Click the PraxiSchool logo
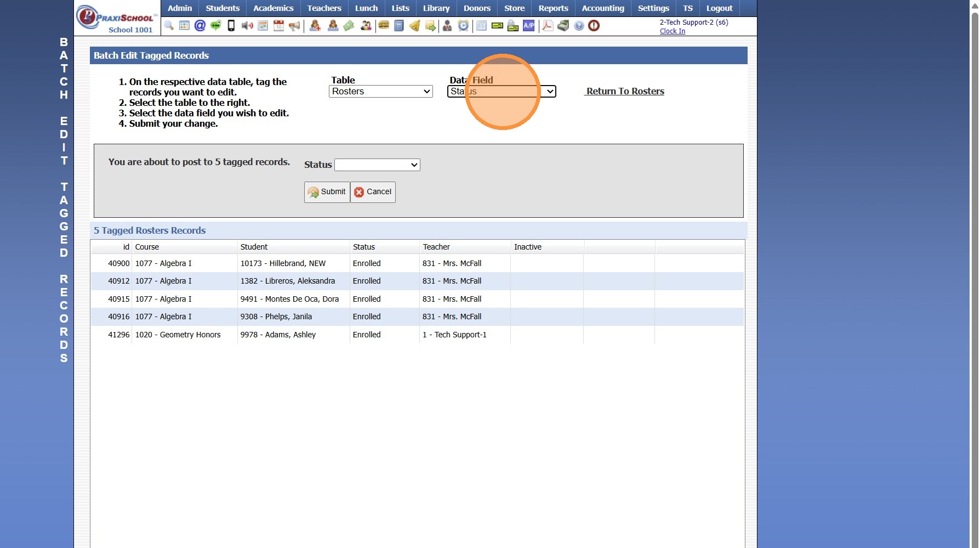The image size is (980, 548). coord(117,18)
